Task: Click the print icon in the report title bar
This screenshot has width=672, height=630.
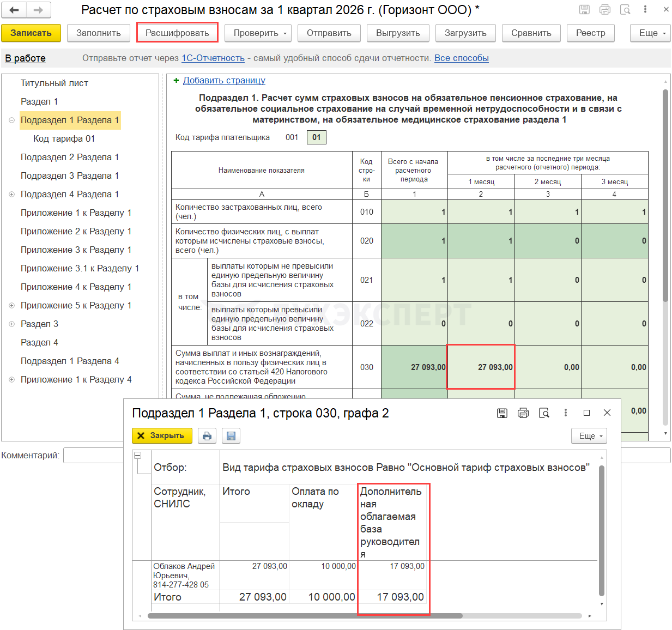Action: click(x=605, y=9)
